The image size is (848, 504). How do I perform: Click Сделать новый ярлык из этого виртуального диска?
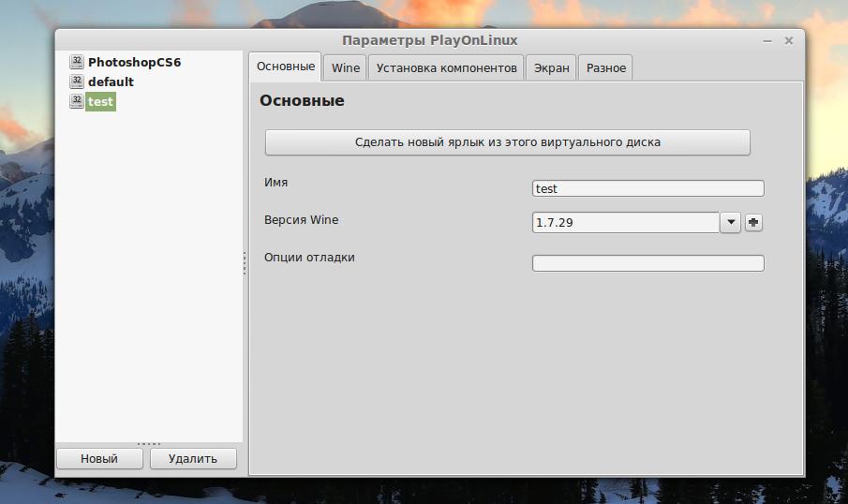pos(507,142)
